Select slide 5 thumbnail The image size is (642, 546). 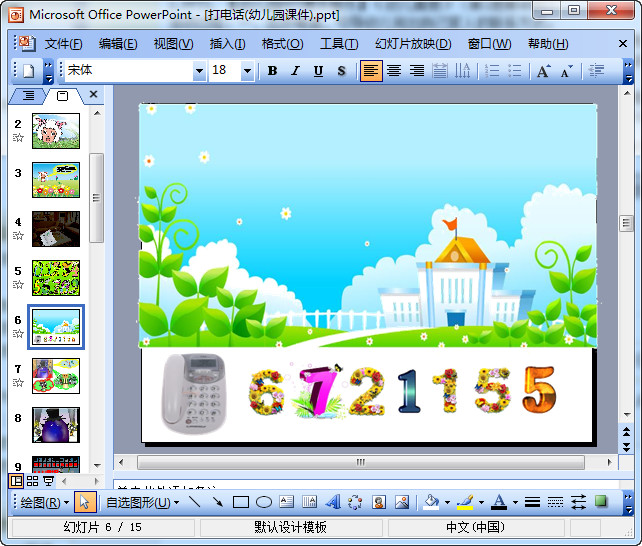tap(56, 278)
